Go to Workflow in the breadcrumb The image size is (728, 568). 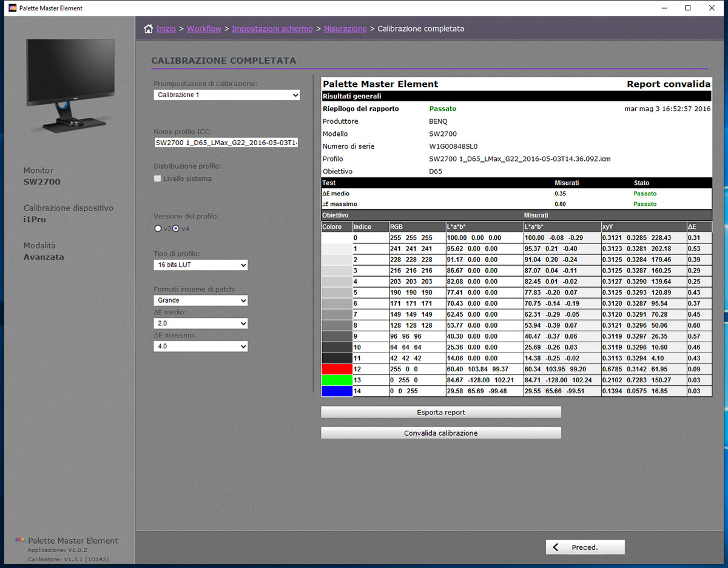[x=204, y=29]
